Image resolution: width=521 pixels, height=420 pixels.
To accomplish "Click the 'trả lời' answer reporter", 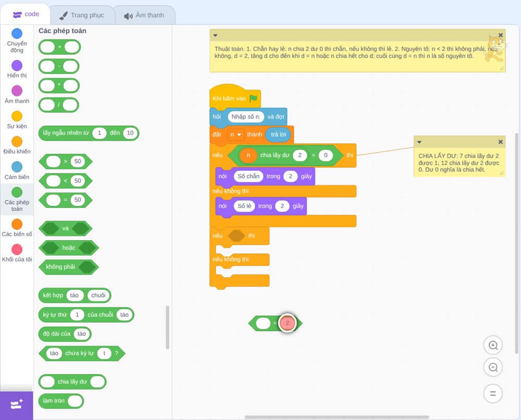I will click(278, 134).
